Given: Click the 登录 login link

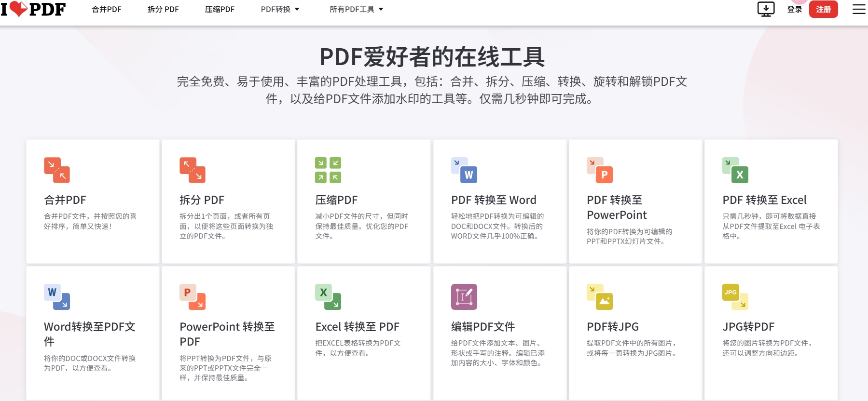Looking at the screenshot, I should [x=795, y=9].
